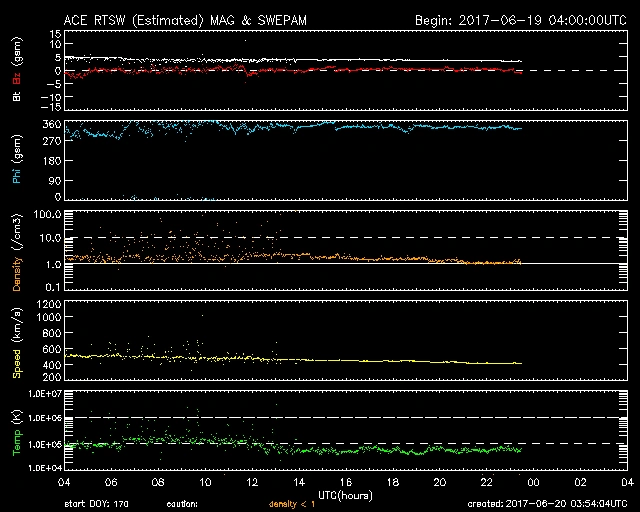
Task: Click the '0.1' tick on Density axis
Action: click(x=53, y=287)
